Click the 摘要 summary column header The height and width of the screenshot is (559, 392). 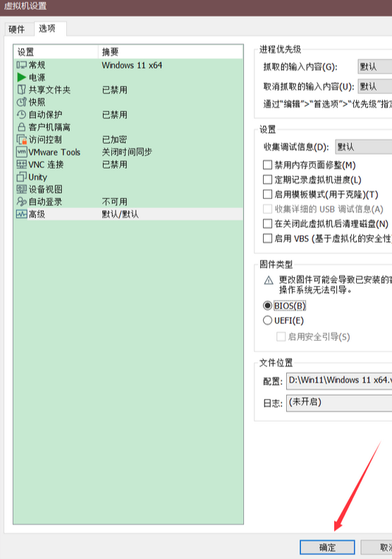click(171, 52)
